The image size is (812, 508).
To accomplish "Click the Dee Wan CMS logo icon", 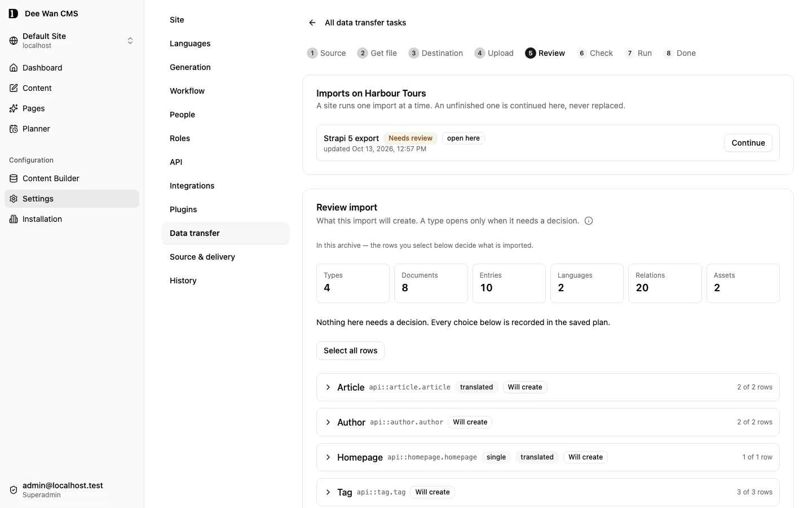I will pyautogui.click(x=14, y=14).
